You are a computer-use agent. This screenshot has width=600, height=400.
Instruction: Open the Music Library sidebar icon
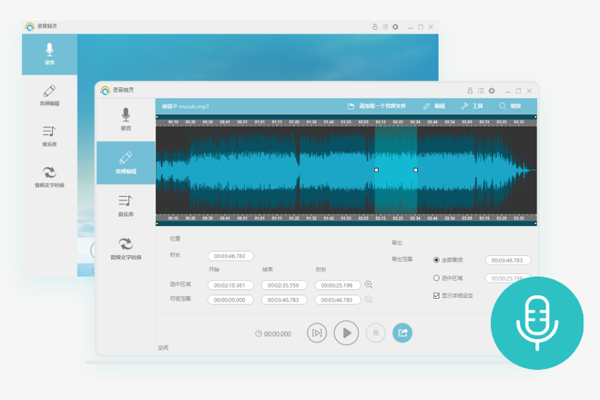point(126,205)
